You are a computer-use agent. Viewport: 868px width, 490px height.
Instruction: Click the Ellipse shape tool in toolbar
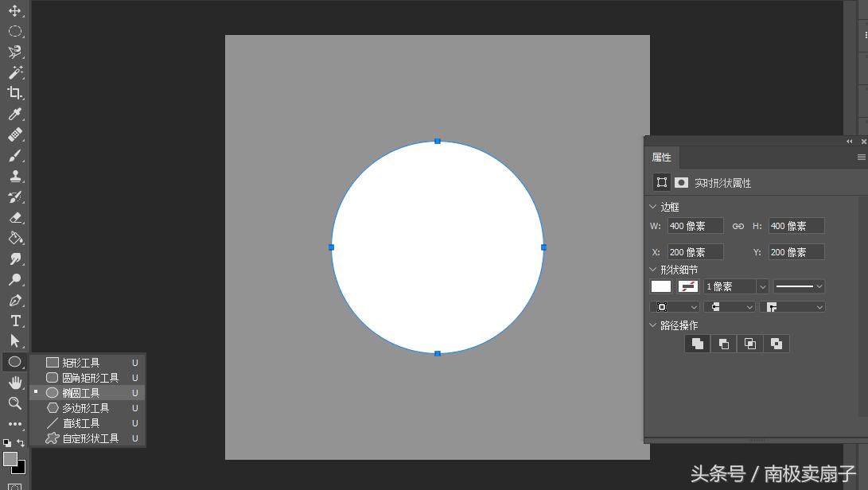(15, 362)
